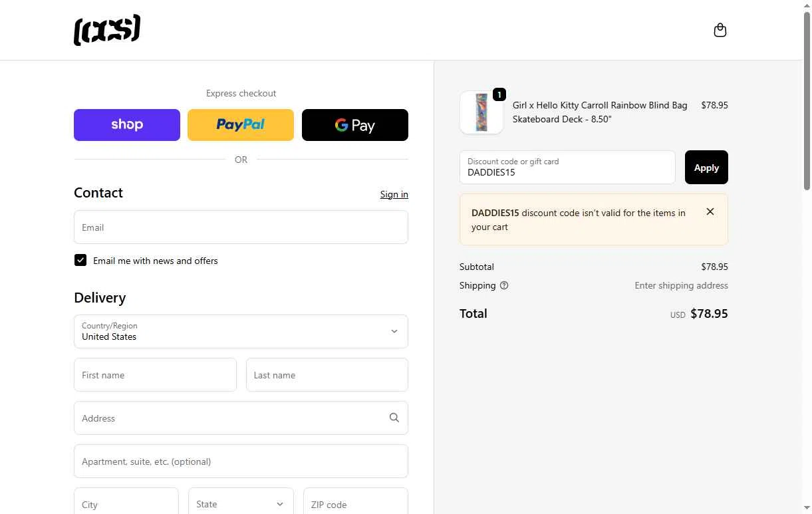Check out using Google Pay
This screenshot has width=812, height=514.
(355, 125)
